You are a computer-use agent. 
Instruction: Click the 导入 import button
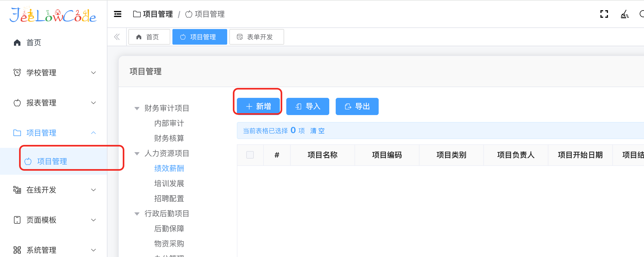[x=307, y=106]
